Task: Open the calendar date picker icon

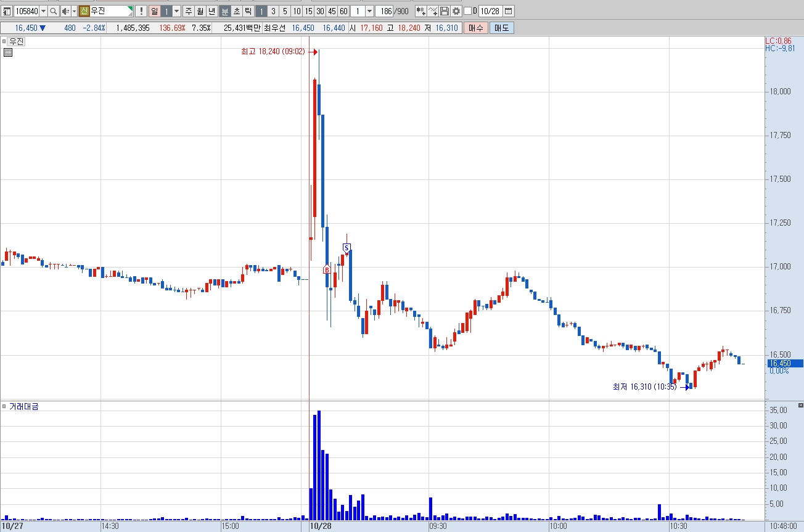Action: (509, 11)
